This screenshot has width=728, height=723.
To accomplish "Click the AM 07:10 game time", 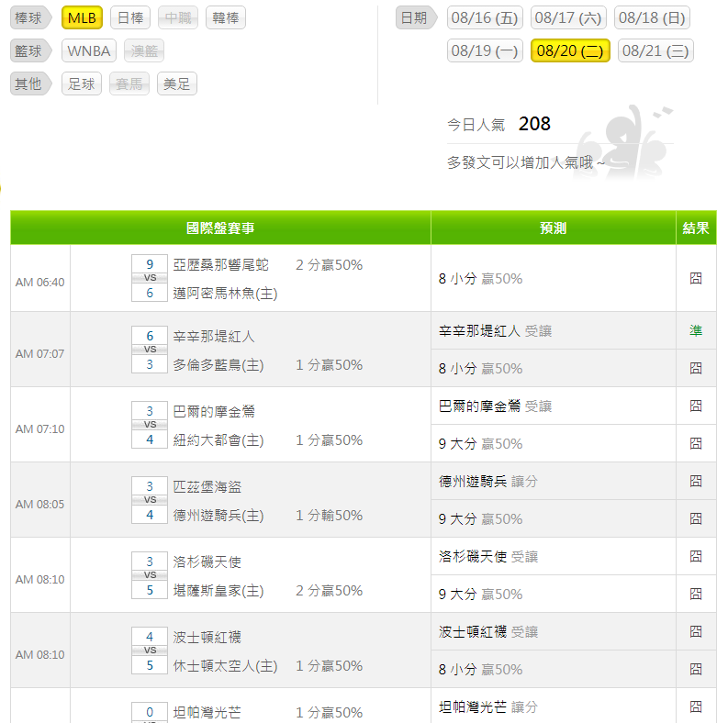I will pyautogui.click(x=39, y=428).
